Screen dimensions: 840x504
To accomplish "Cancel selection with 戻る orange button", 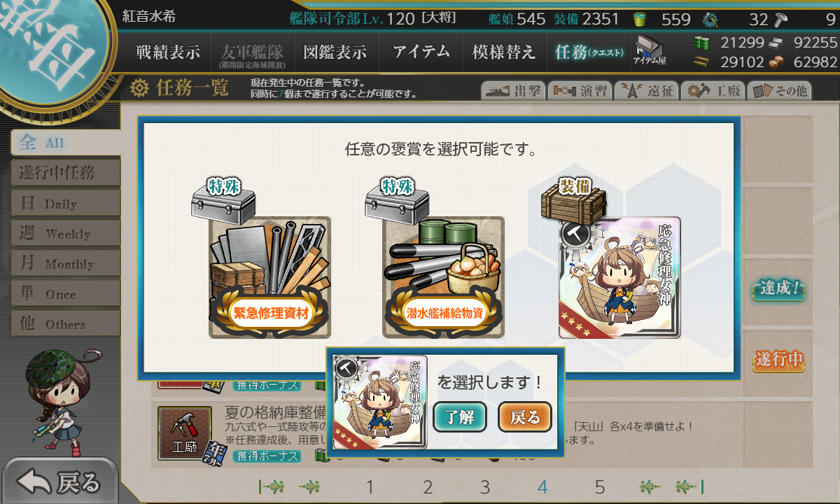I will (525, 417).
